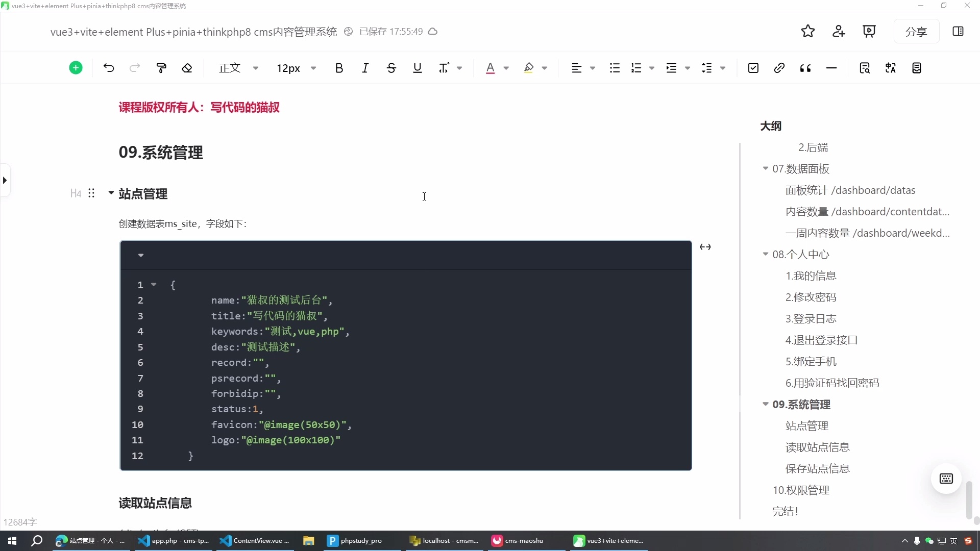Open find and replace tool
Screen dimensions: 980x551
point(865,68)
